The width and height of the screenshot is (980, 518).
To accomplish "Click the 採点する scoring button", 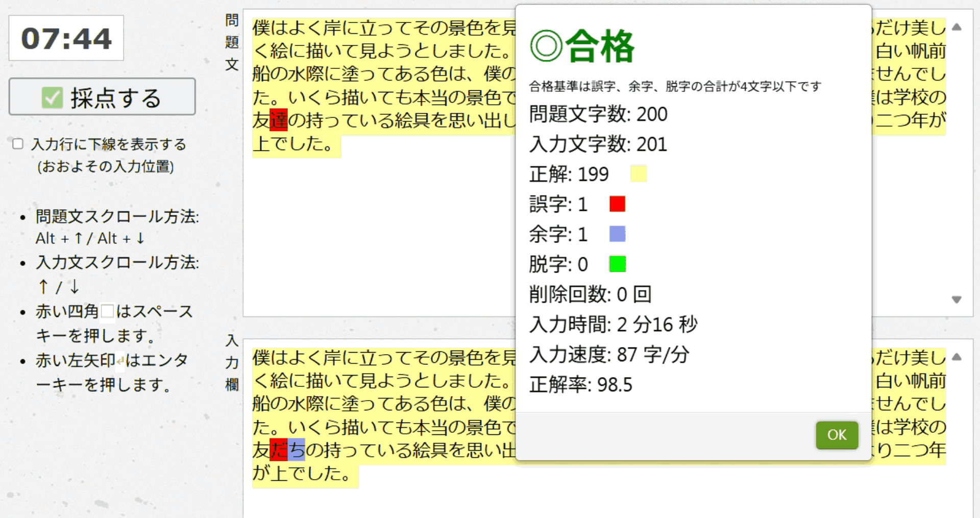I will click(102, 96).
